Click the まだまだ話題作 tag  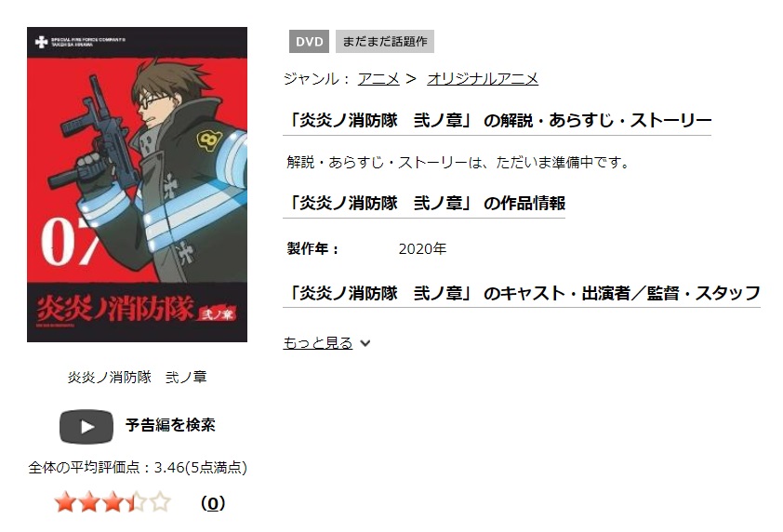tap(385, 42)
